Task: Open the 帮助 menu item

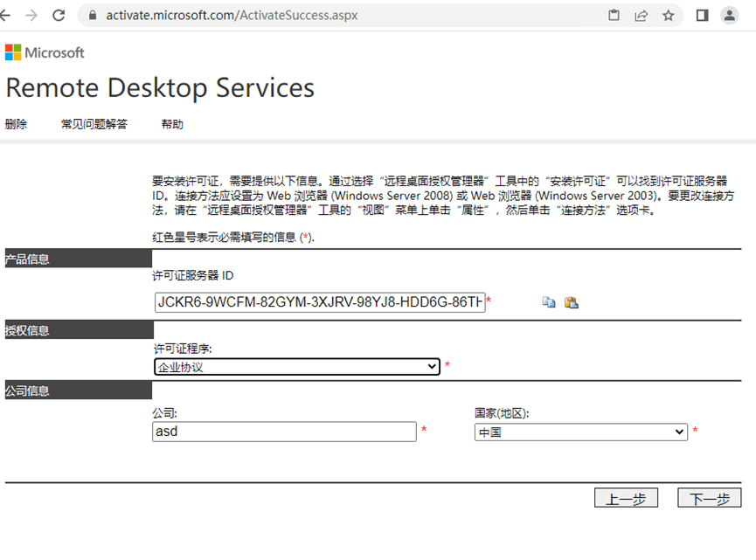Action: pos(171,123)
